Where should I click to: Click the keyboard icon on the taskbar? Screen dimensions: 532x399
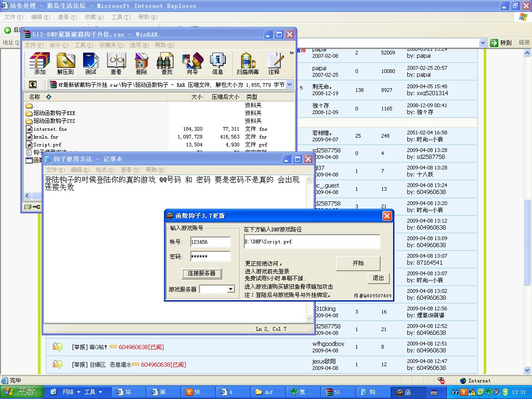click(x=434, y=393)
